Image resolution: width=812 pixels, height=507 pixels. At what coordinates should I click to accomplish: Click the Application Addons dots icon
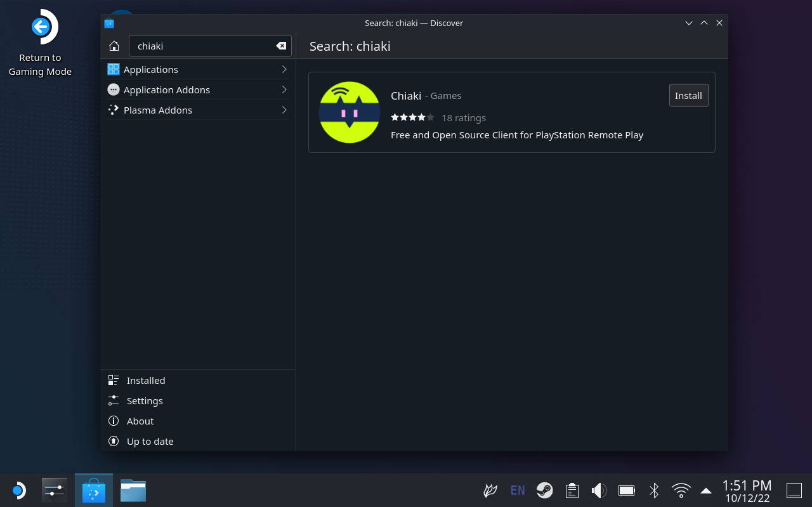[114, 89]
